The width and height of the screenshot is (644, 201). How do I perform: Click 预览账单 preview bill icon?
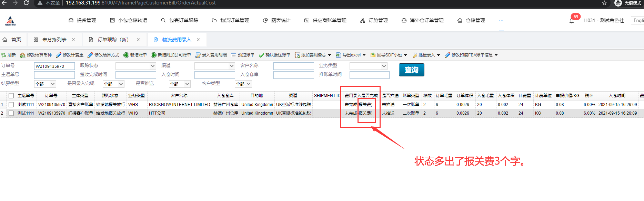pyautogui.click(x=234, y=55)
